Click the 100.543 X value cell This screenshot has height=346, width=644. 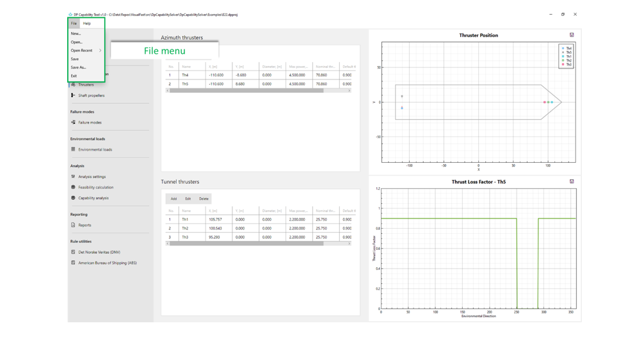(218, 229)
